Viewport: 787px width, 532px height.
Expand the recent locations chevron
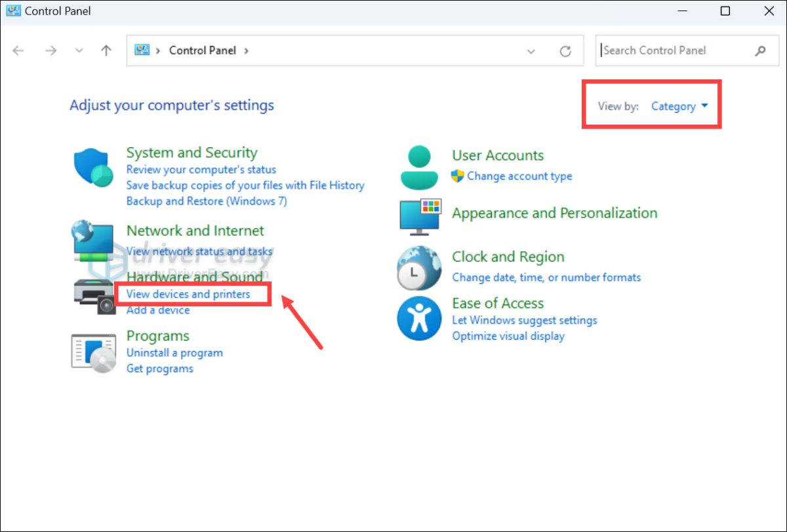pos(79,51)
